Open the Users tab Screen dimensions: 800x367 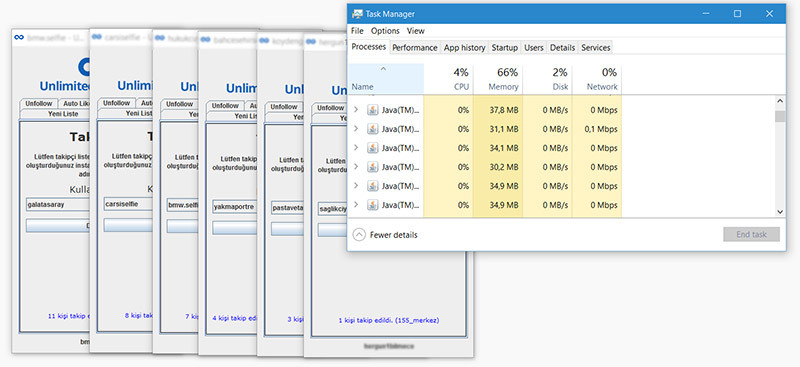click(534, 47)
